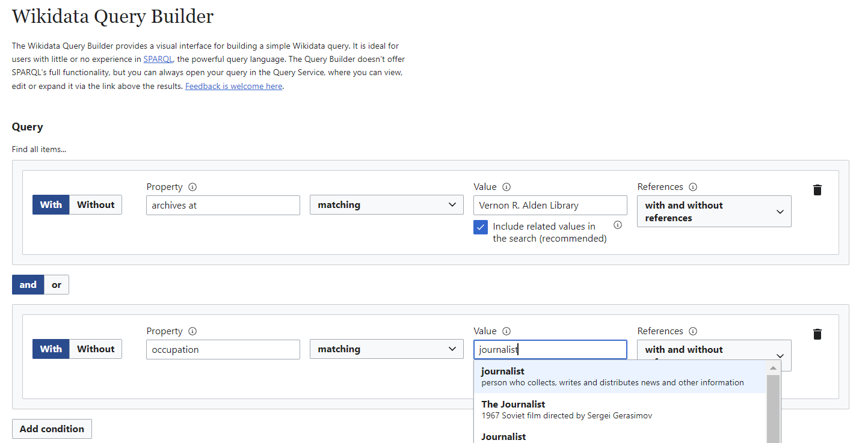Open 'matching' dropdown for archives at
The width and height of the screenshot is (868, 443).
(x=386, y=205)
